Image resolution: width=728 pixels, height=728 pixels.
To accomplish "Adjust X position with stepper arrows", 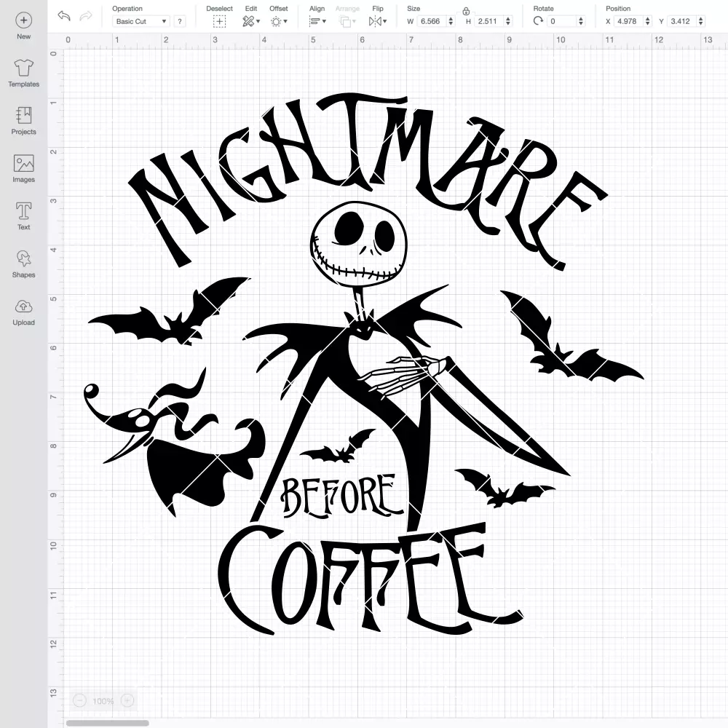I will pos(648,21).
